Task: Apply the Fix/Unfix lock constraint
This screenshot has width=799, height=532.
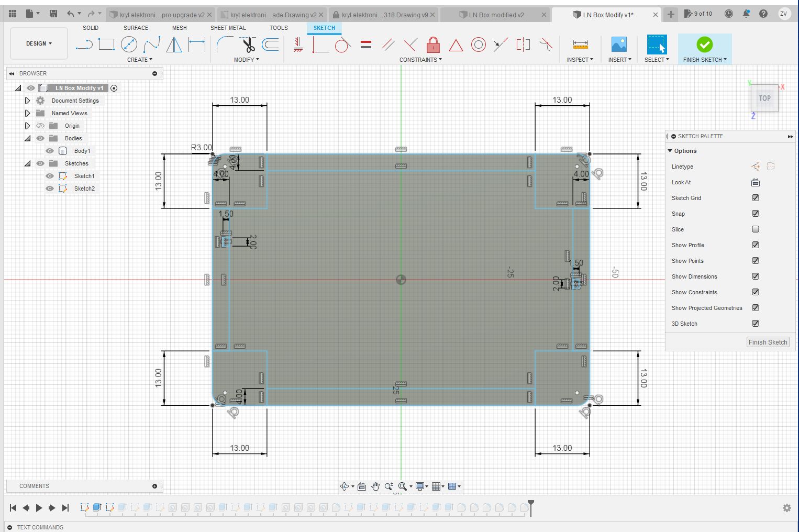Action: tap(433, 45)
